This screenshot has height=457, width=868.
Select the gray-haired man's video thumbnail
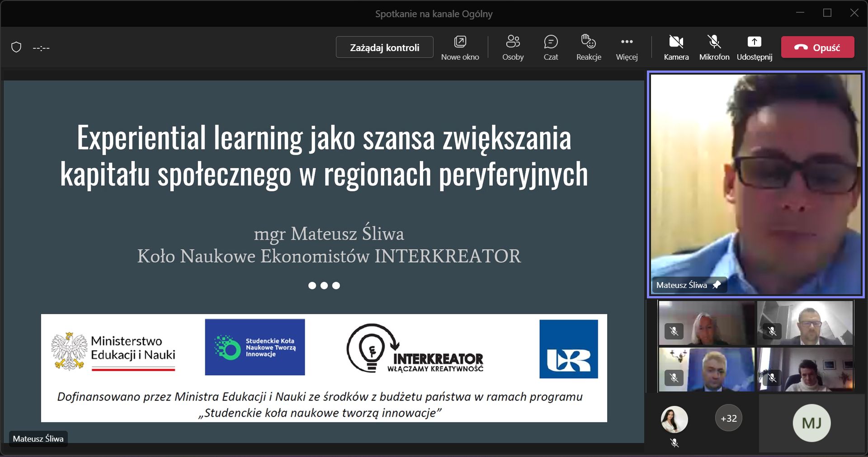click(x=706, y=369)
